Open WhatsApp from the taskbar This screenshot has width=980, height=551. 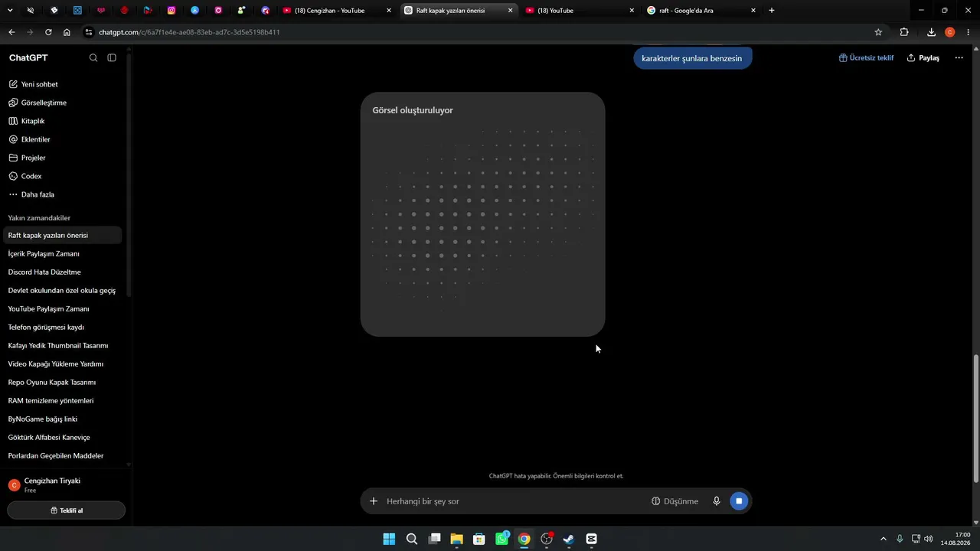(501, 539)
